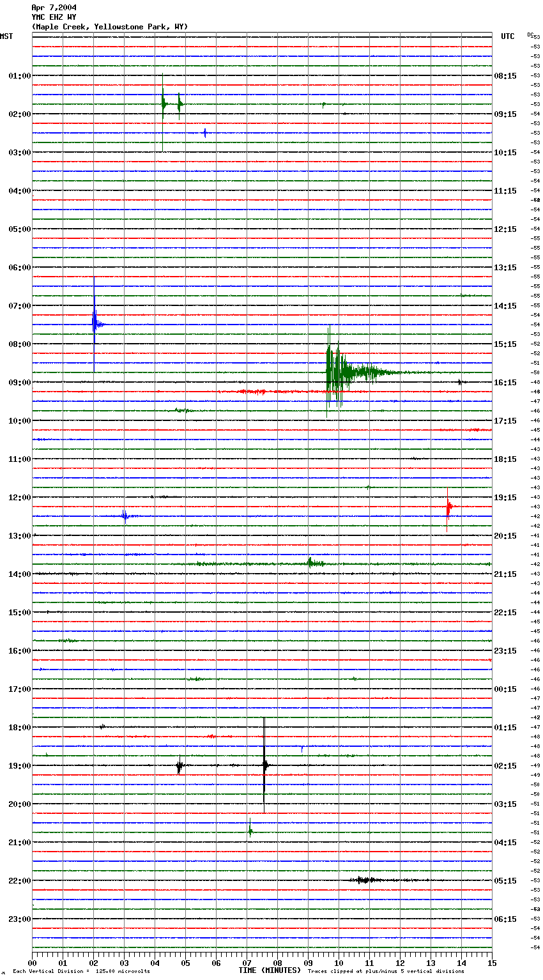Select the '05:00' MST hour label
The image size is (543, 980).
[20, 229]
